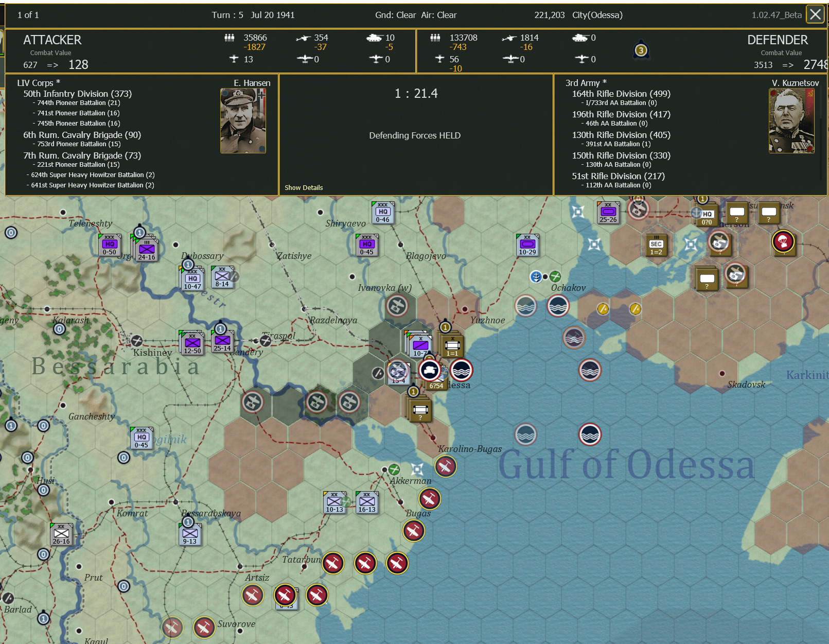
Task: Select the 8-14 infantry counter
Action: click(x=222, y=277)
